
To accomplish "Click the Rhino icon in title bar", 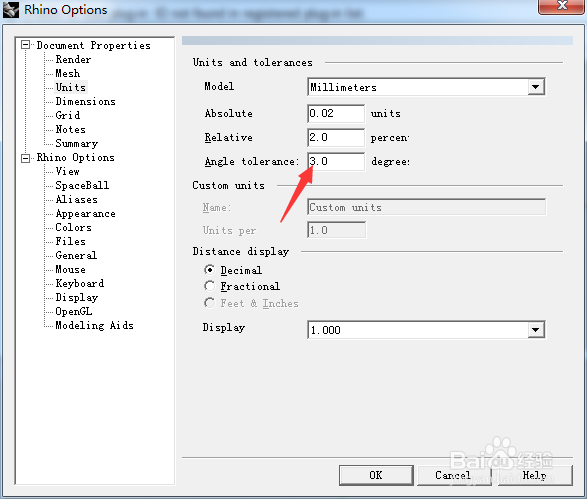I will click(x=11, y=9).
